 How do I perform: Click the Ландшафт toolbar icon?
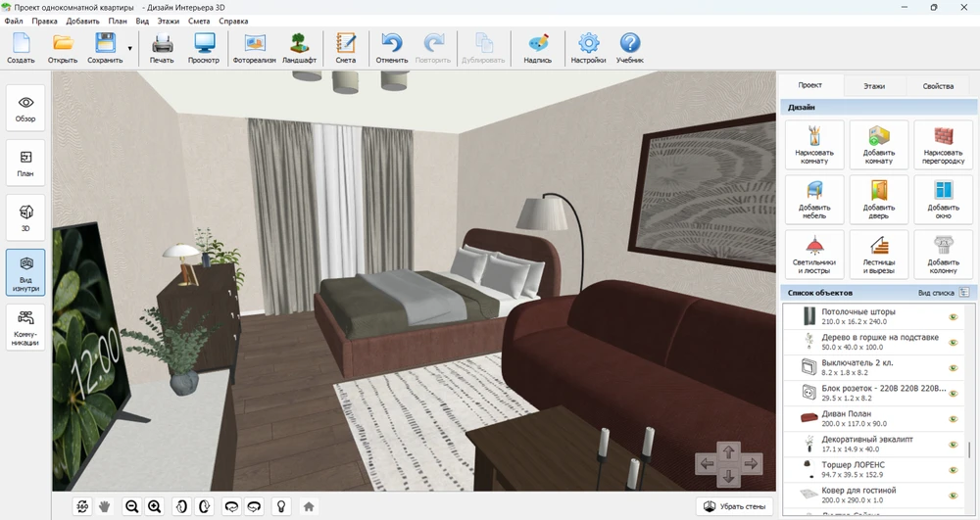299,48
